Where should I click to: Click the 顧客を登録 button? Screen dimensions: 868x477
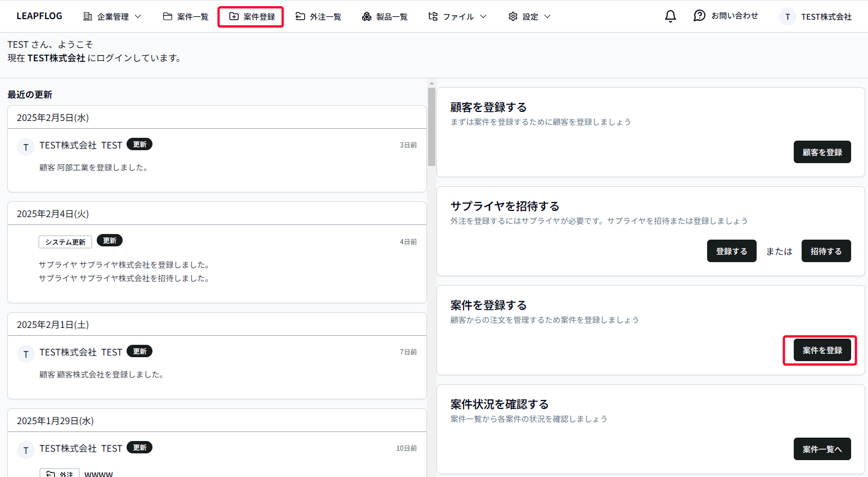click(822, 151)
